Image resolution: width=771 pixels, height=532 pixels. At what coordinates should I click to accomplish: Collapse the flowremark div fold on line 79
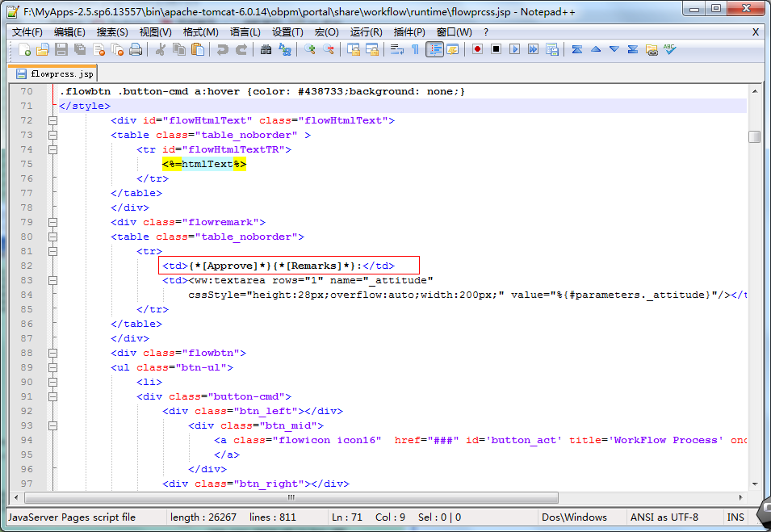[52, 222]
